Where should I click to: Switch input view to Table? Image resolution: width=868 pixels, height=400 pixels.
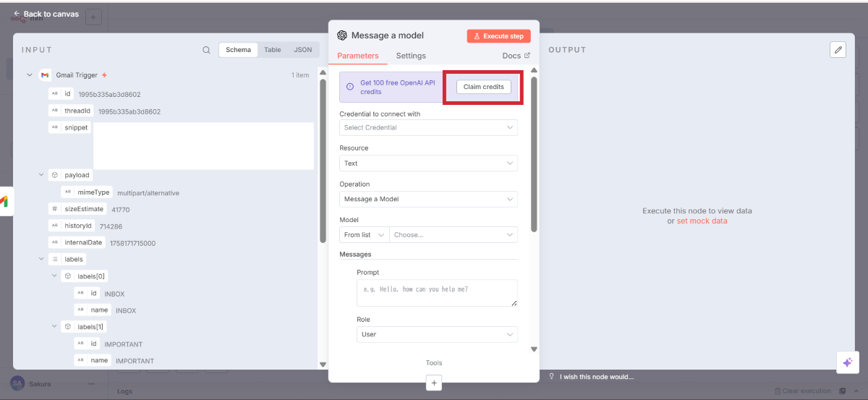click(273, 50)
